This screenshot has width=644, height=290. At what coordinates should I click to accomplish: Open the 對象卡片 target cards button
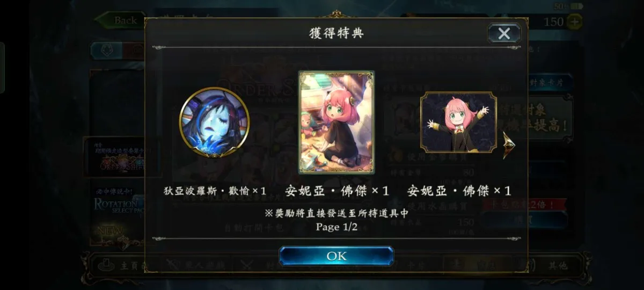(x=550, y=83)
